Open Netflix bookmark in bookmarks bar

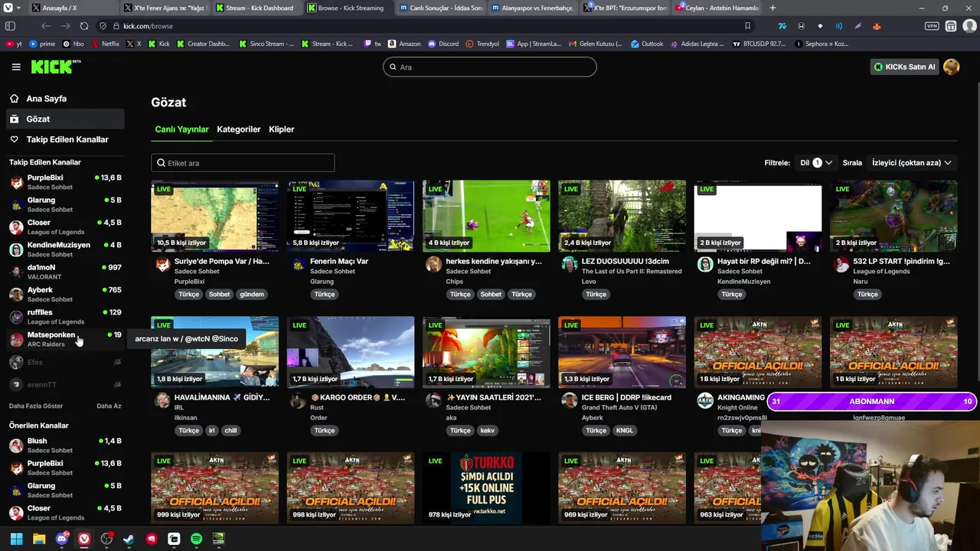(x=105, y=44)
